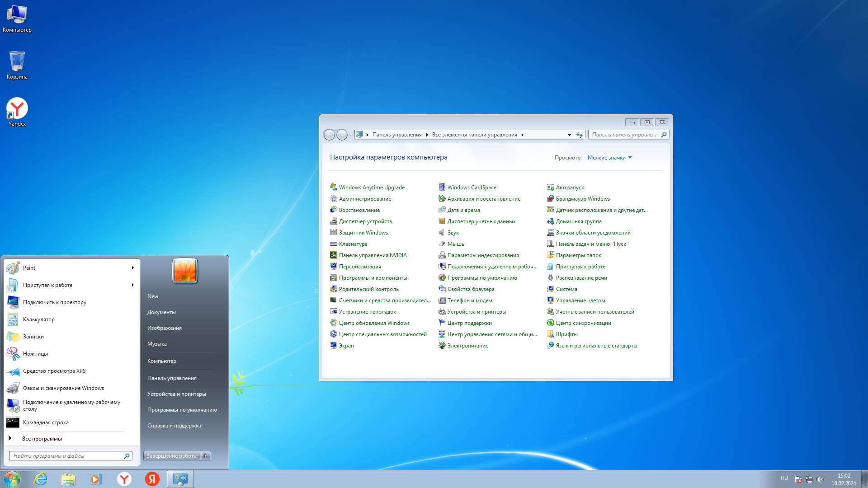The height and width of the screenshot is (488, 868).
Task: Open Snipping Tool (Ножницы) icon
Action: pyautogui.click(x=13, y=354)
